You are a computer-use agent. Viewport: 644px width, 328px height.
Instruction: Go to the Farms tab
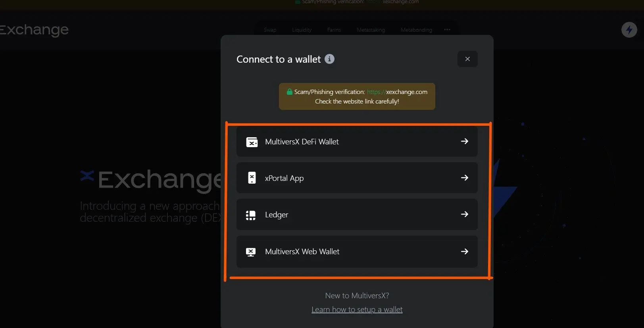[334, 30]
